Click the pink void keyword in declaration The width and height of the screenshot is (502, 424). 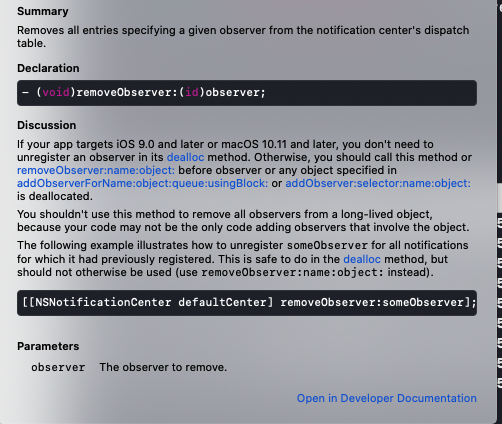click(x=56, y=92)
